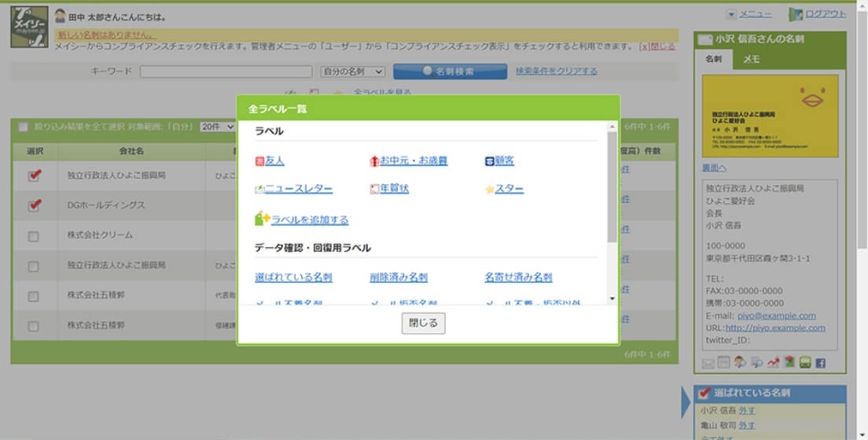This screenshot has height=440, width=868.
Task: Open the 20件 page size dropdown
Action: (218, 127)
